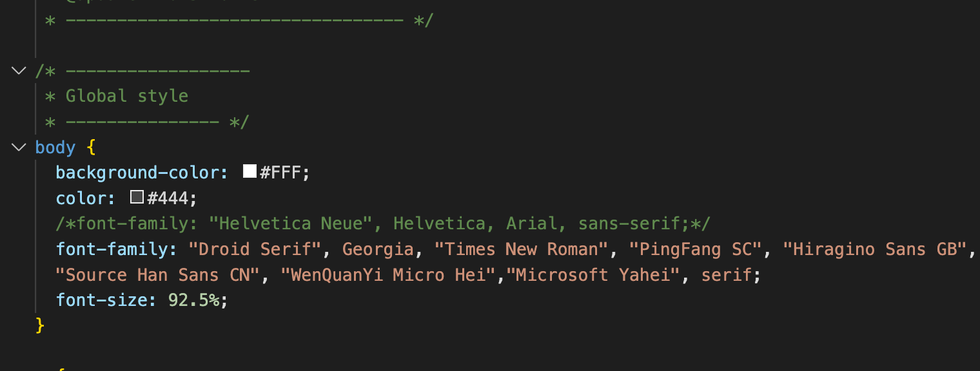Collapse the Global style comment block
Screen dimensions: 980x371
click(x=19, y=70)
